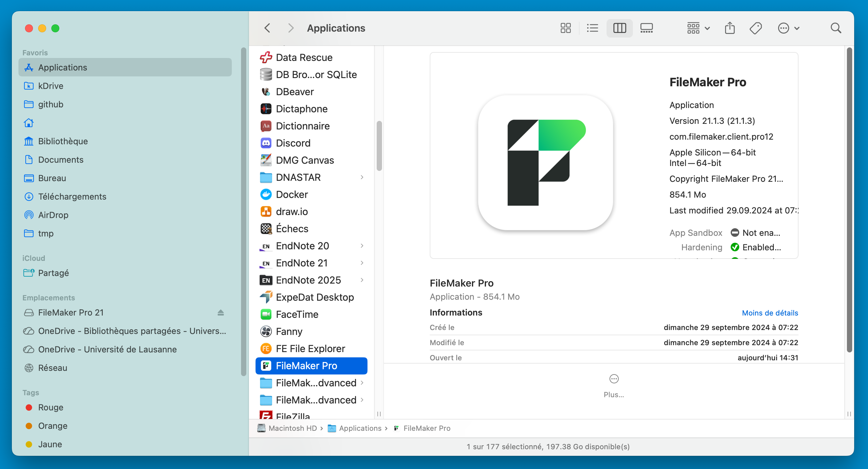Screen dimensions: 868x469
Task: Select the Rouge tag
Action: pyautogui.click(x=50, y=407)
